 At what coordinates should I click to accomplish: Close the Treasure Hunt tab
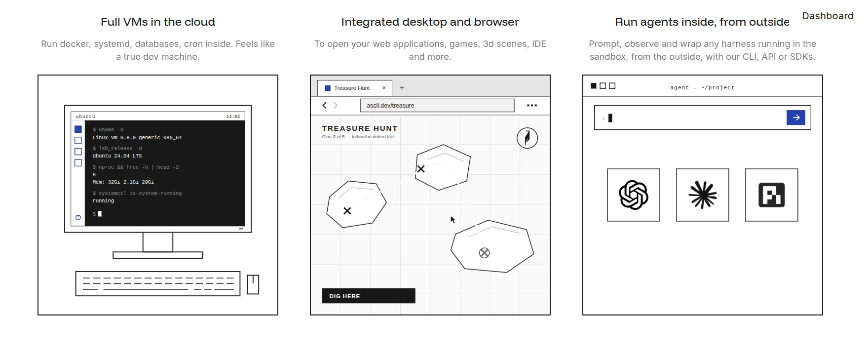click(x=384, y=88)
